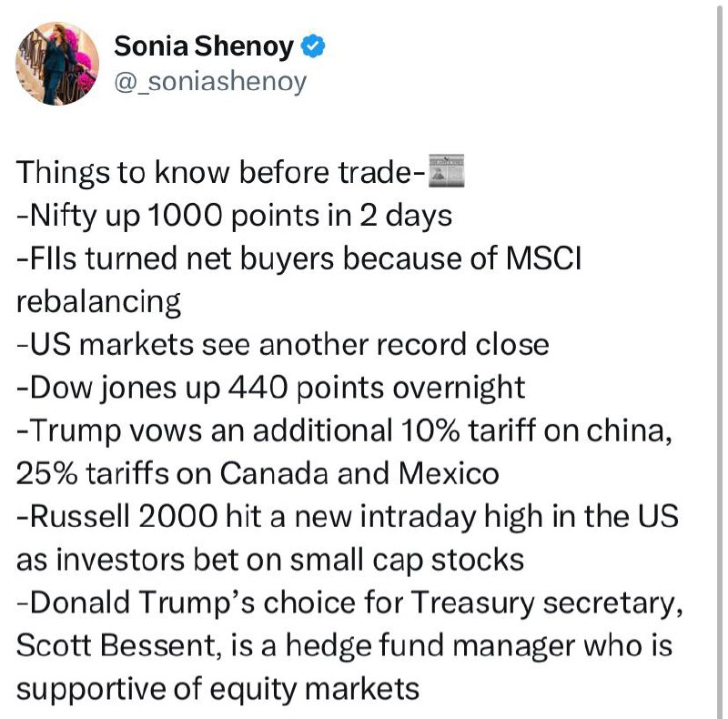This screenshot has width=728, height=719.
Task: Click the 'Dow jones up 440 points' line
Action: click(x=270, y=389)
